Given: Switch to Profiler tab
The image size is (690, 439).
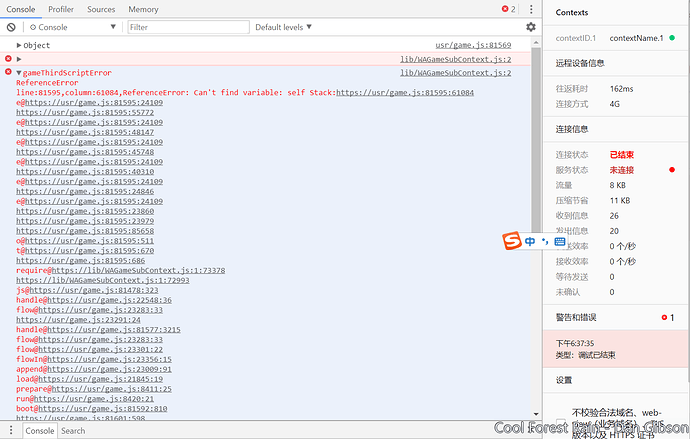Looking at the screenshot, I should coord(61,9).
